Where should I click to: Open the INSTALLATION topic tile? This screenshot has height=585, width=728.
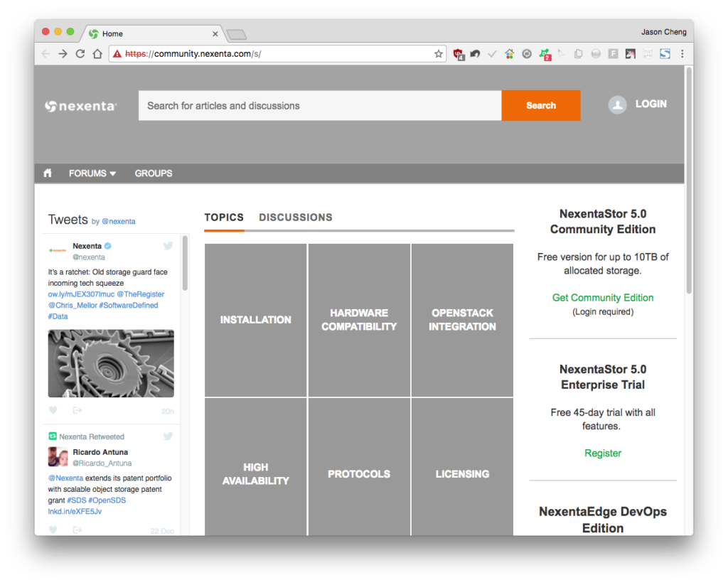tap(256, 320)
